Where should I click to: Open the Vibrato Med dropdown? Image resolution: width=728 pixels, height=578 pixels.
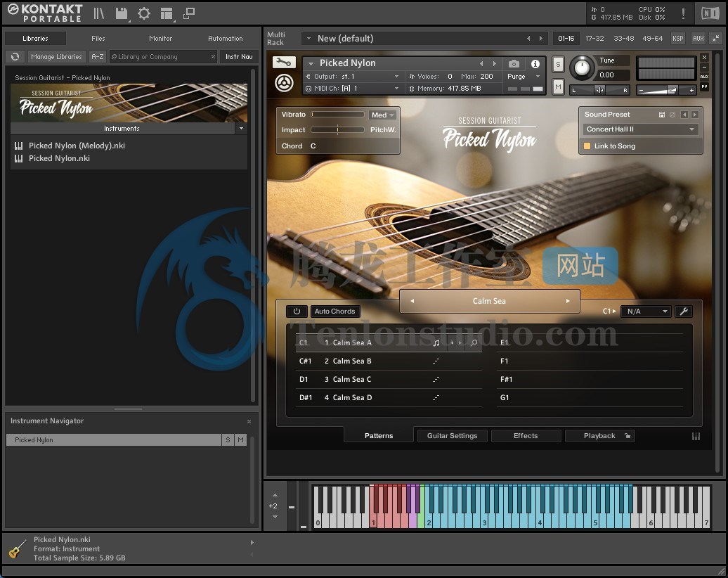click(382, 115)
